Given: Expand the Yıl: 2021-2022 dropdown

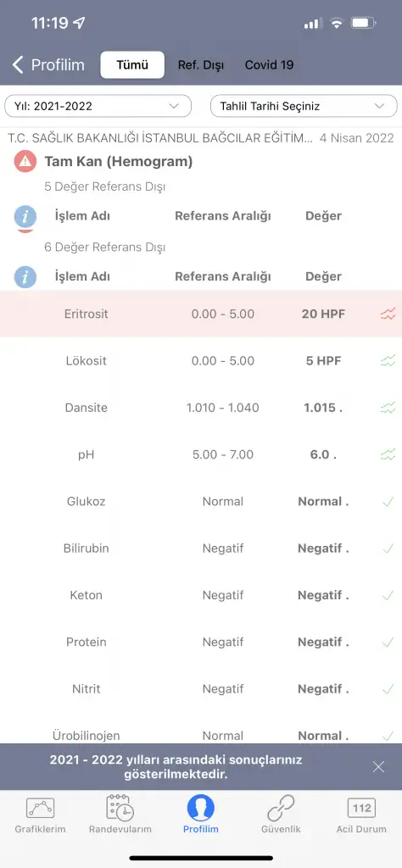Looking at the screenshot, I should click(98, 106).
